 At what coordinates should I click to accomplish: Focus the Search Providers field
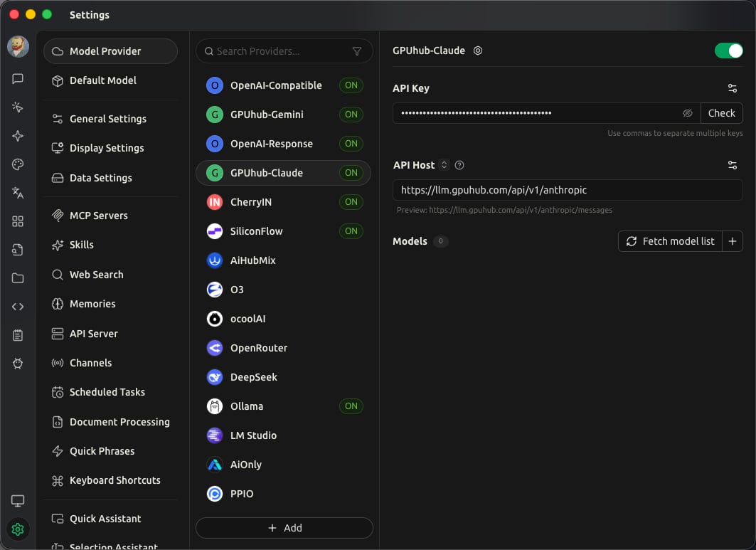click(284, 51)
